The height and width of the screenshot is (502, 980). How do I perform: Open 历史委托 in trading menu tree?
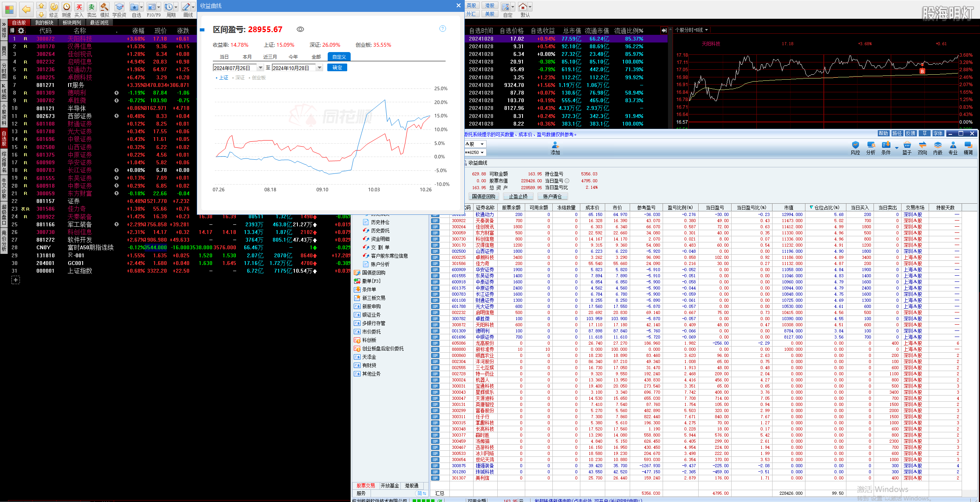tap(380, 231)
